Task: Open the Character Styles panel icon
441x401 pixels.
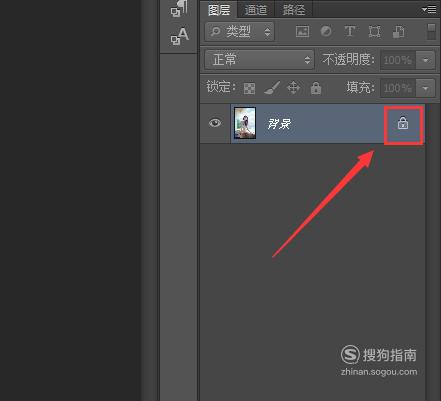Action: (x=179, y=36)
